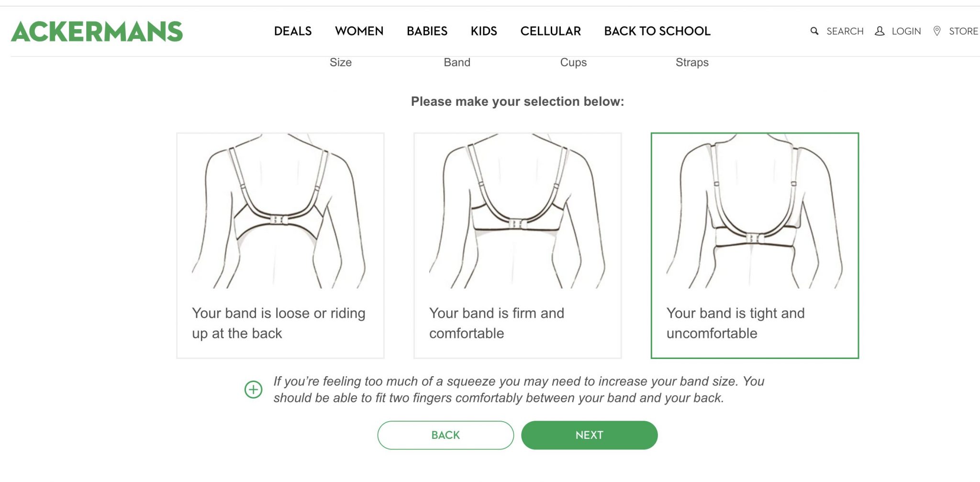Go to the Straps step

[x=692, y=62]
